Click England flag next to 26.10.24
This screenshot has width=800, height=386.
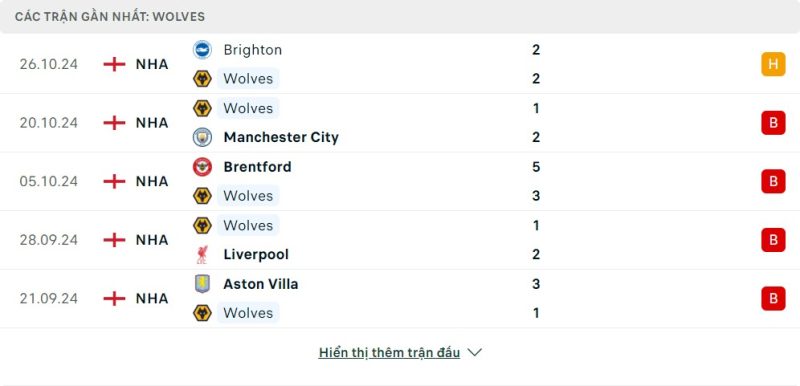(x=114, y=64)
